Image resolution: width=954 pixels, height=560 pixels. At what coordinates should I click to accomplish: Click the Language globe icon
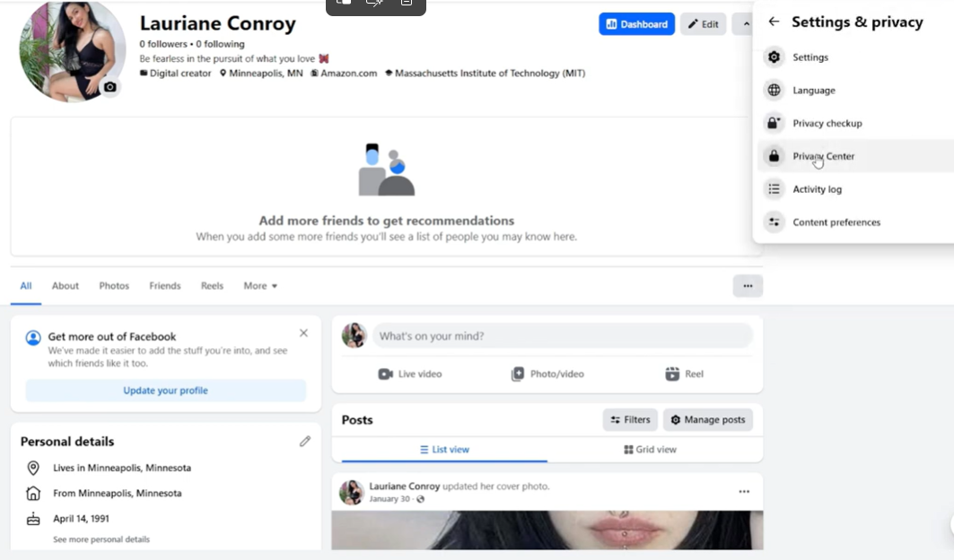[x=774, y=90]
